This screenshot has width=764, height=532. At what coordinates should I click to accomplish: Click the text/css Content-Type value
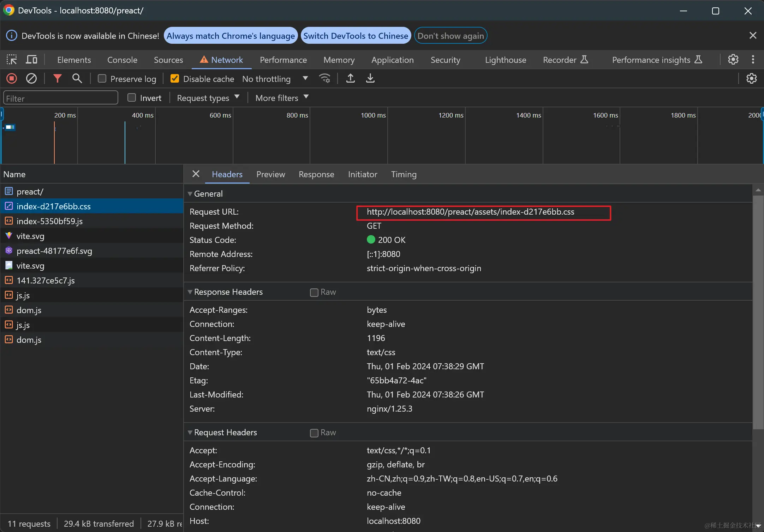click(x=381, y=352)
